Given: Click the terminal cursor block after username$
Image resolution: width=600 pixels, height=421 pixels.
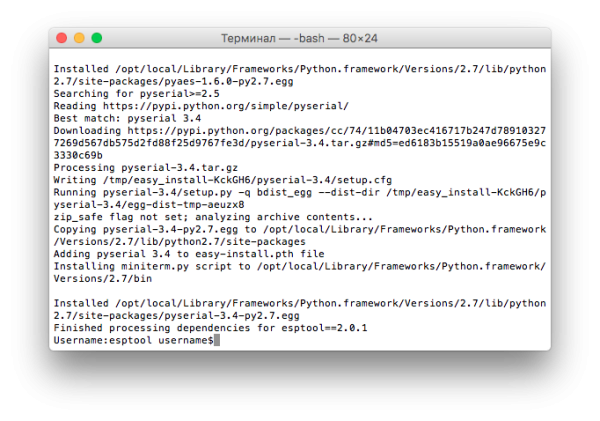Looking at the screenshot, I should tap(217, 340).
